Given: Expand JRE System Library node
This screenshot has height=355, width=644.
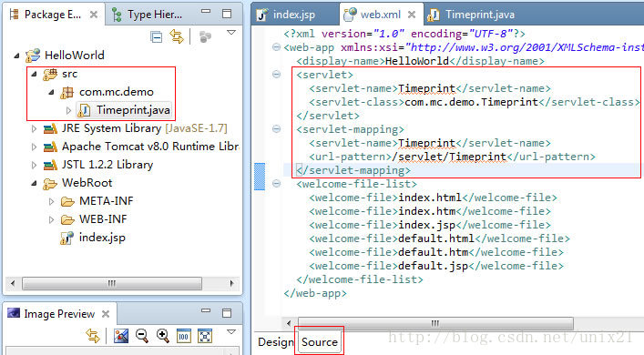Looking at the screenshot, I should tap(34, 129).
